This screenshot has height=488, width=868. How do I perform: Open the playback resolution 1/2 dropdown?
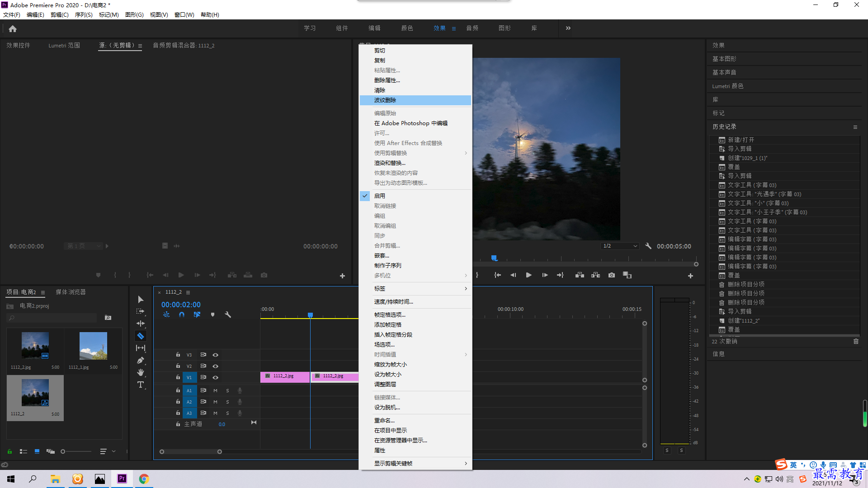pyautogui.click(x=619, y=246)
